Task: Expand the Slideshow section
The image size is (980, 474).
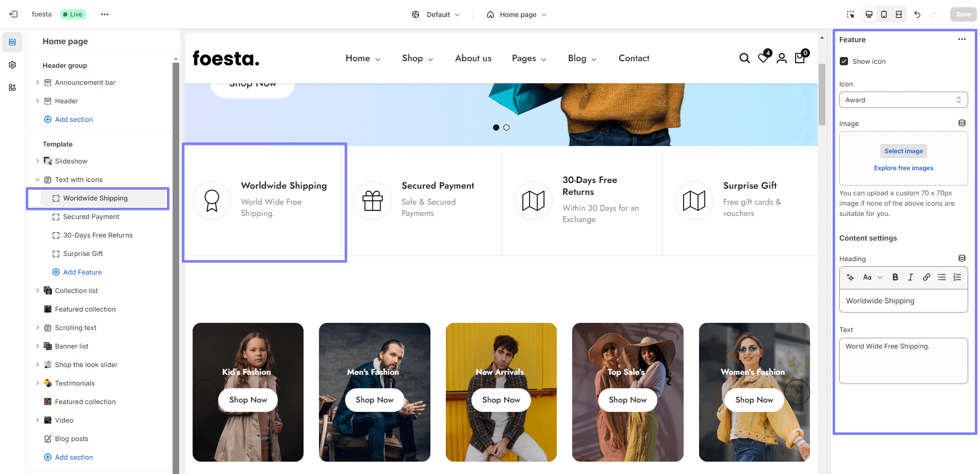Action: tap(37, 161)
